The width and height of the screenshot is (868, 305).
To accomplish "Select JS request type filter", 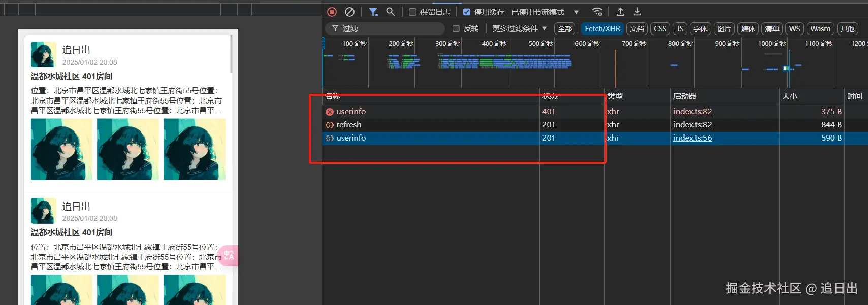I will point(680,29).
